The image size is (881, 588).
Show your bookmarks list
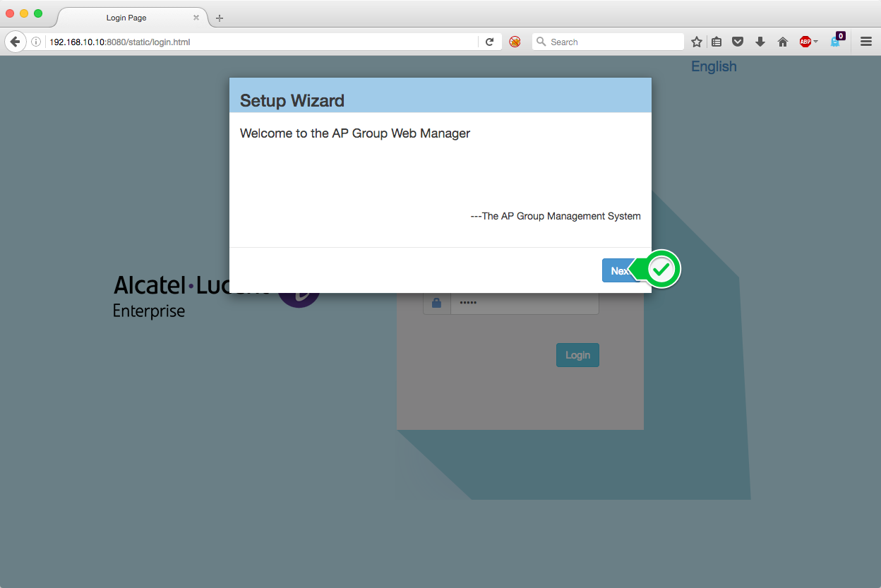[x=717, y=42]
